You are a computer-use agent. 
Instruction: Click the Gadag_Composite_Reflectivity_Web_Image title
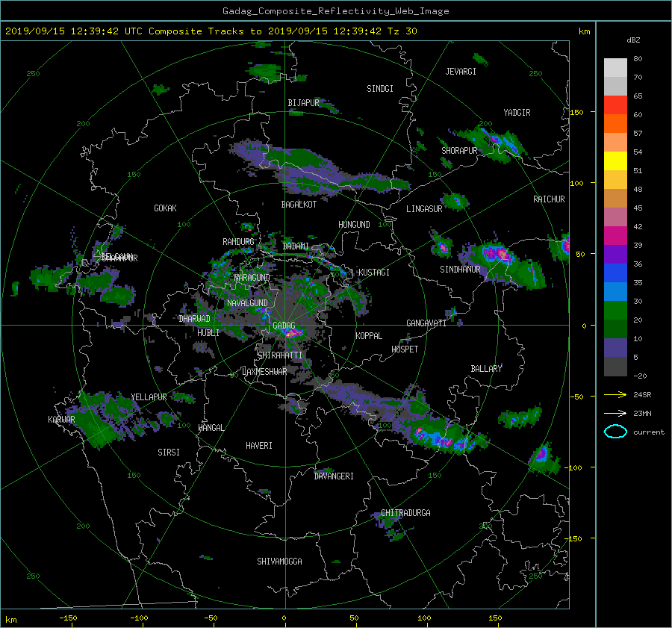click(335, 11)
